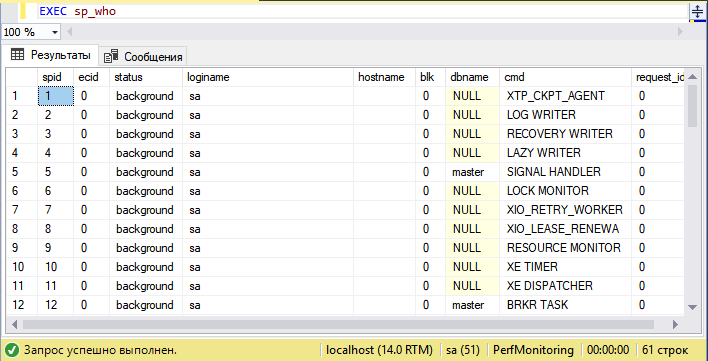This screenshot has height=361, width=708.
Task: Click the results grid horizontal scrollbar thumb
Action: point(338,324)
